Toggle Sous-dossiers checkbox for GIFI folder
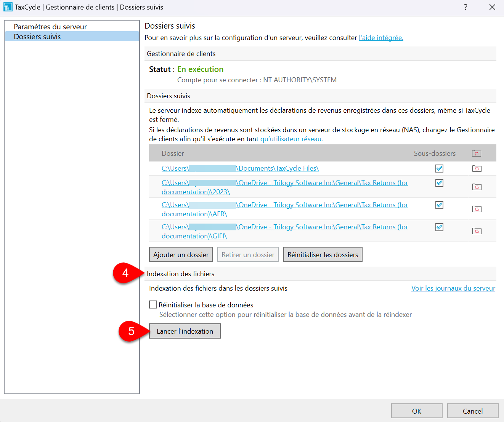The width and height of the screenshot is (504, 422). point(439,227)
